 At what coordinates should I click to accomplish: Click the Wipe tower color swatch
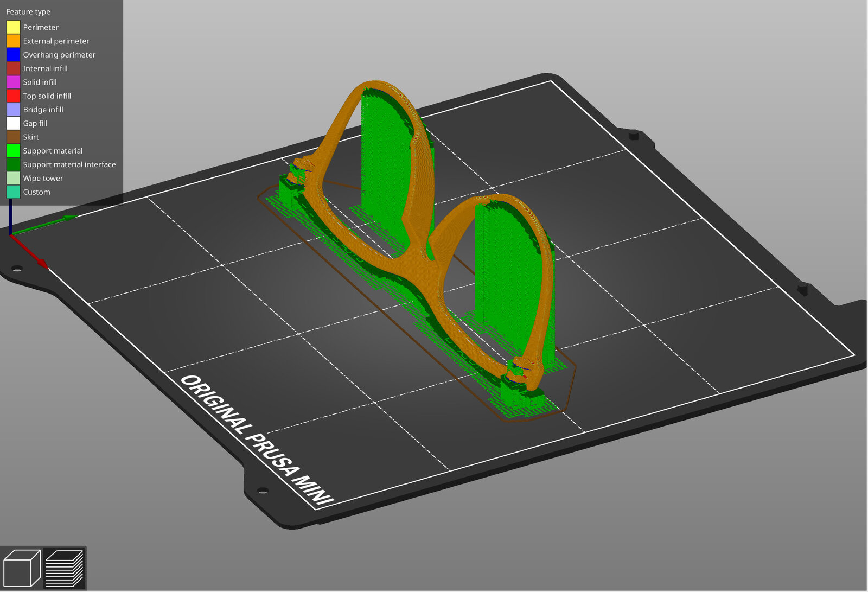pos(14,178)
